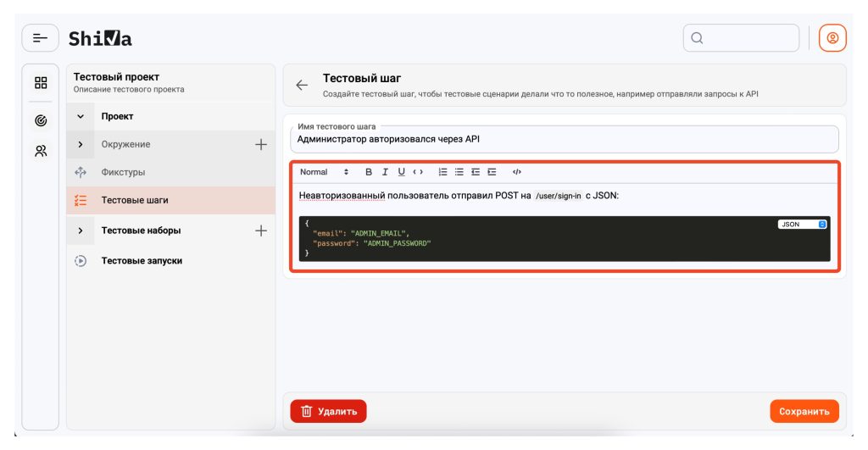Open the users icon in left sidebar
The image size is (868, 450).
point(41,151)
